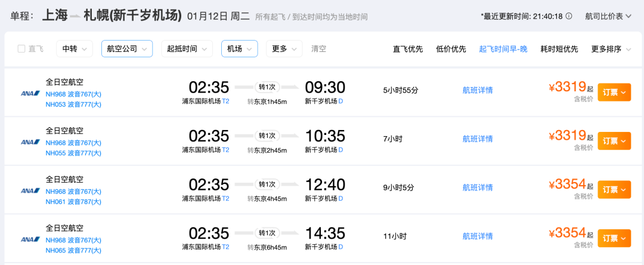Open the 机场 filter dropdown
This screenshot has height=265, width=644.
coord(240,48)
